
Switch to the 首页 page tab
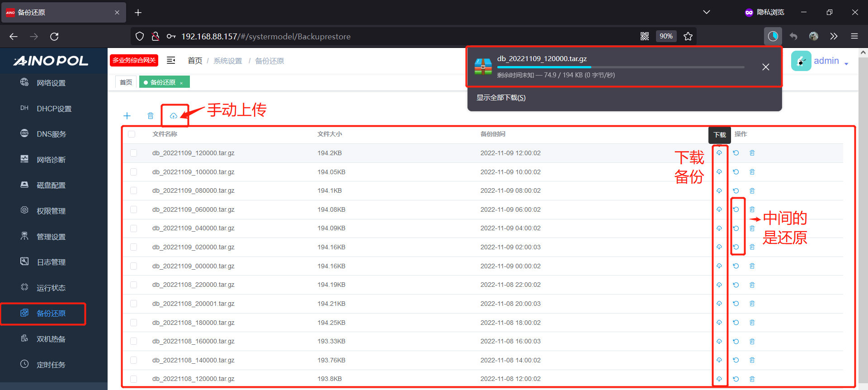pos(126,82)
